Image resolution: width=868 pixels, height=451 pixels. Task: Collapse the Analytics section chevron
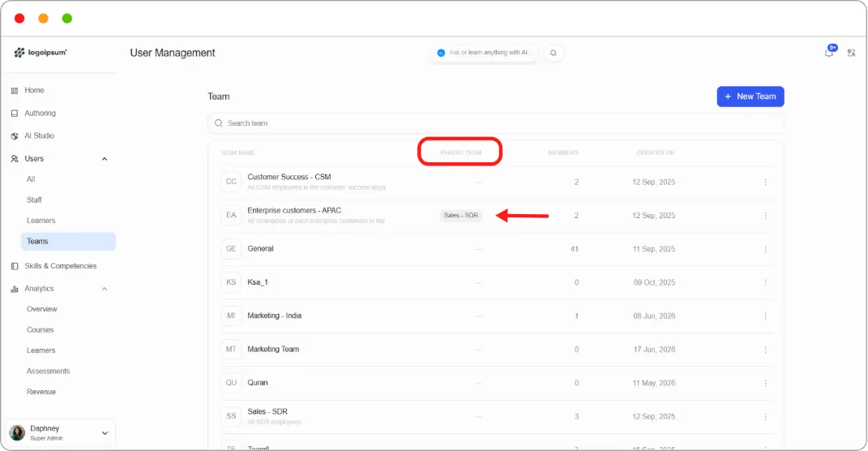point(104,289)
